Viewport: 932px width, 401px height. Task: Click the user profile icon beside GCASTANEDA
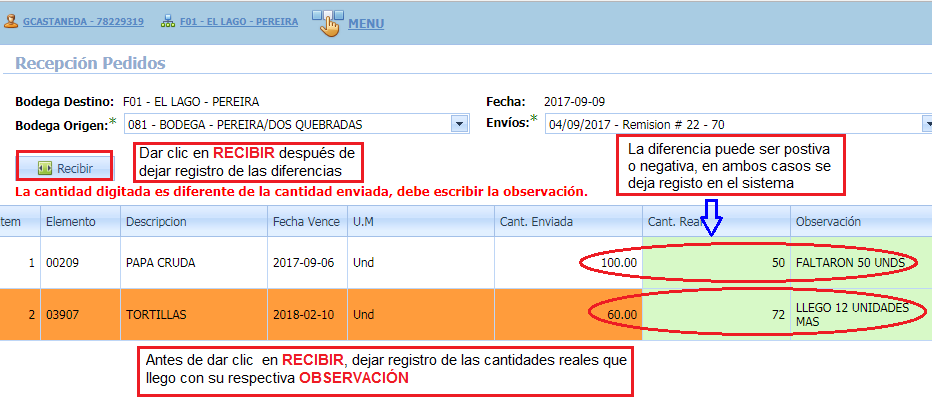pyautogui.click(x=11, y=22)
